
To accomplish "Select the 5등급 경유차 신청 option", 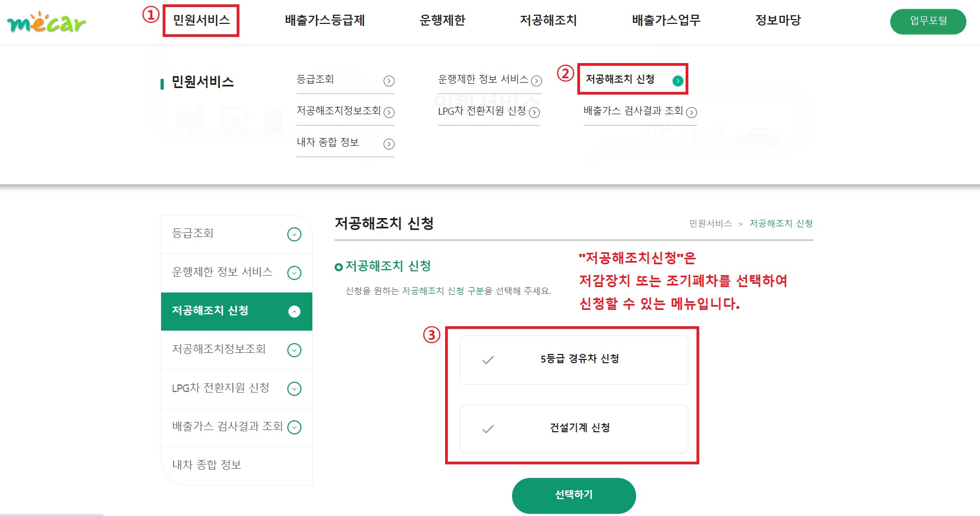I will click(574, 360).
